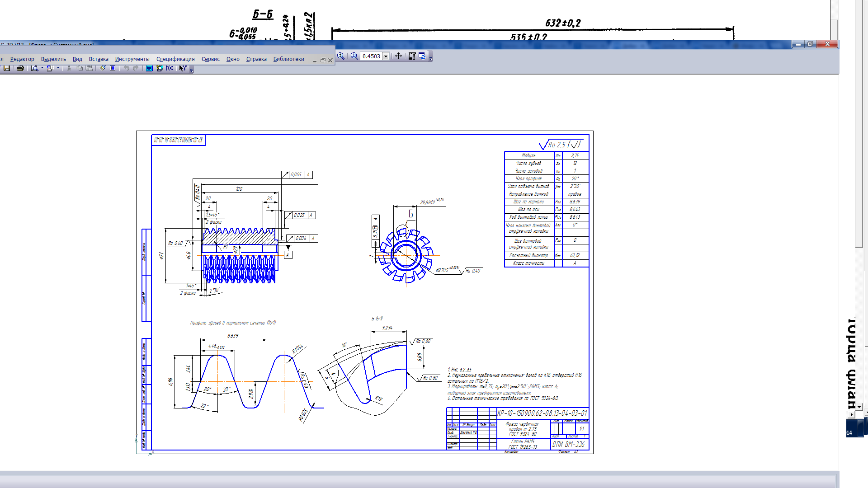This screenshot has width=868, height=488.
Task: Click the Library manager icon
Action: (x=160, y=68)
